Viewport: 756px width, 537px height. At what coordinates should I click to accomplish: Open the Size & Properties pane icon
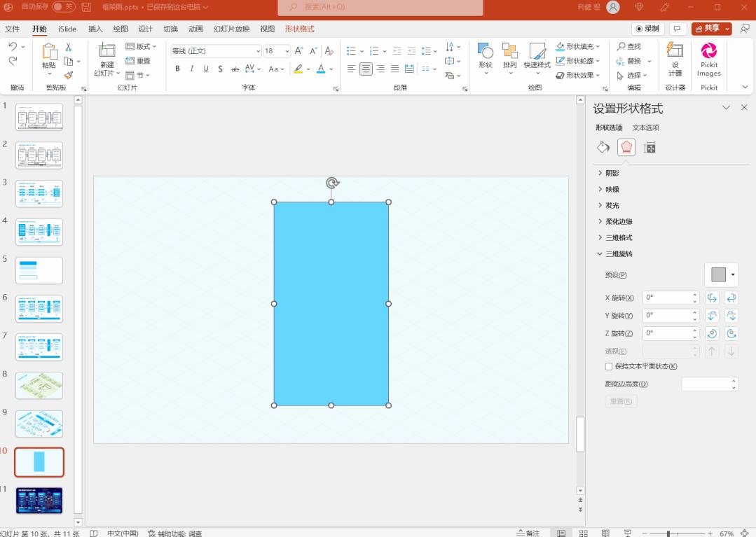pos(650,147)
